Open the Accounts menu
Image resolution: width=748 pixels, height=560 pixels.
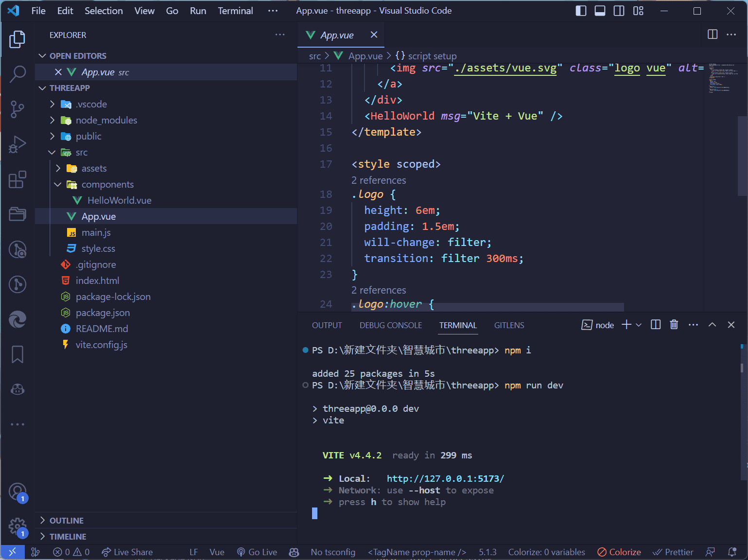17,492
